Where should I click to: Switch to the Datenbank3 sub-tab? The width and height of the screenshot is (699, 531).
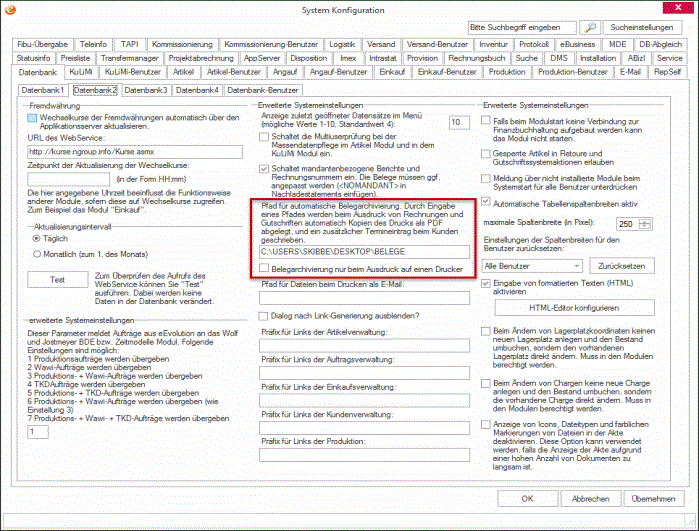pyautogui.click(x=146, y=90)
